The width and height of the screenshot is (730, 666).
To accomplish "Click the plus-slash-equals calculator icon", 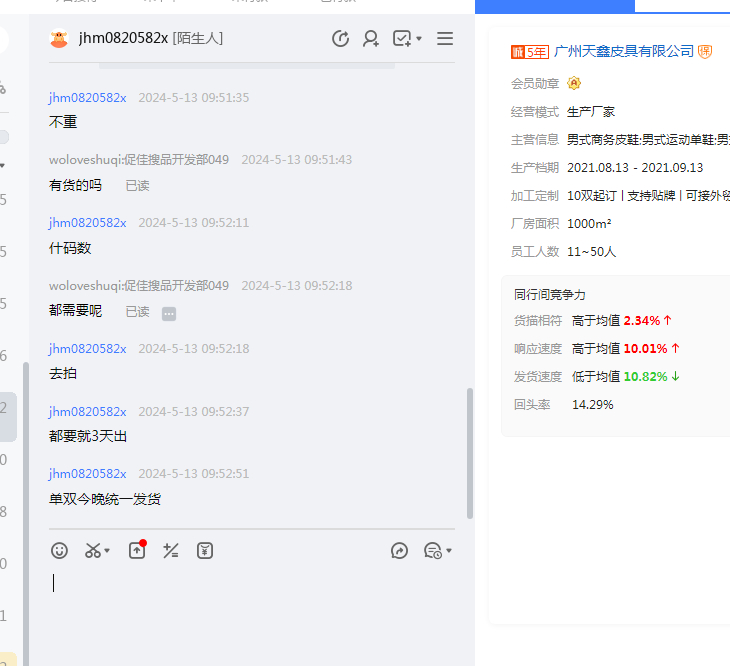I will click(x=171, y=550).
